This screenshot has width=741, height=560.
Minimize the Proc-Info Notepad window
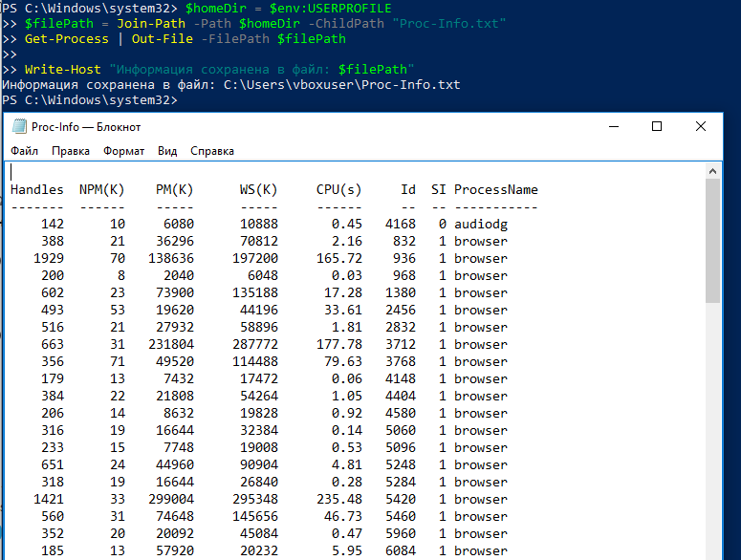pos(614,126)
